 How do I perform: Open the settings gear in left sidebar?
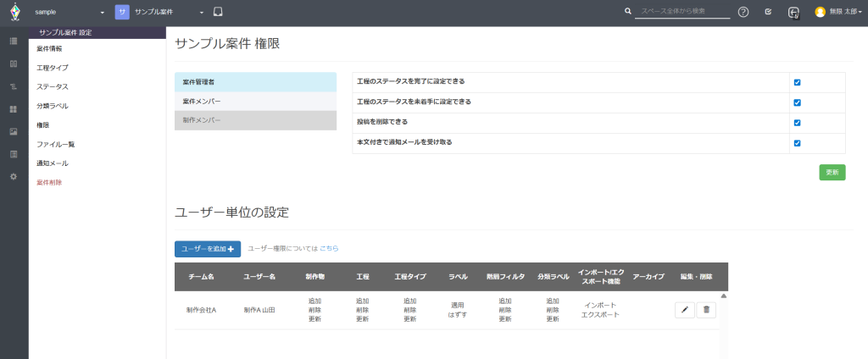(x=14, y=176)
